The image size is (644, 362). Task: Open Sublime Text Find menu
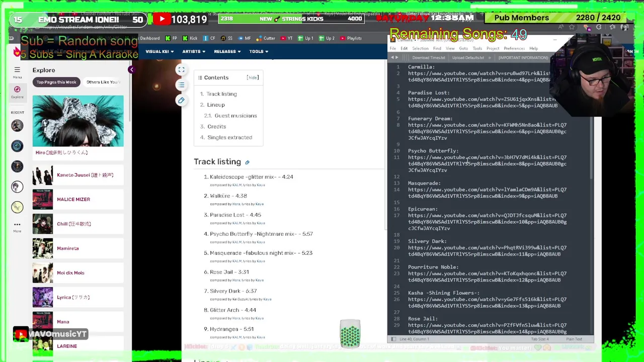click(x=437, y=49)
